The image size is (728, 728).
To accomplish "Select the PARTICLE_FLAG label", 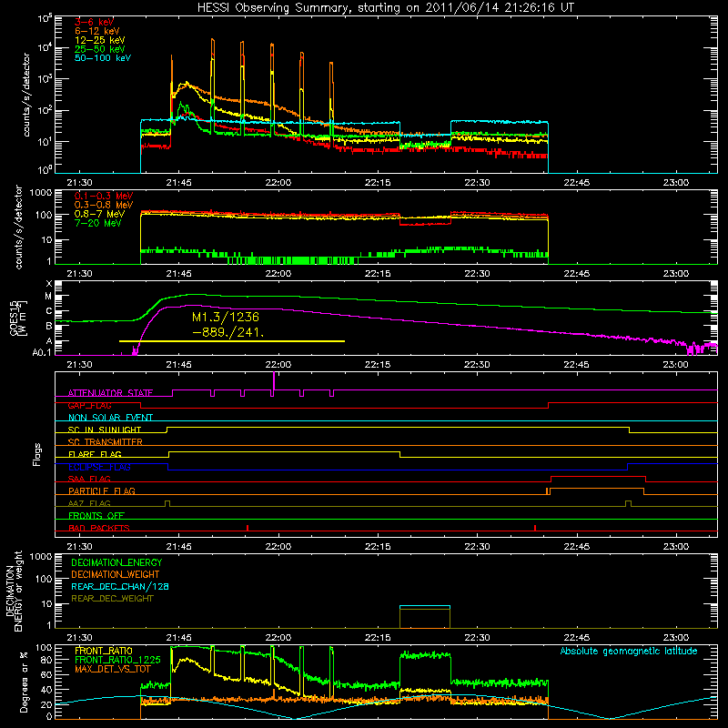I will 102,490.
